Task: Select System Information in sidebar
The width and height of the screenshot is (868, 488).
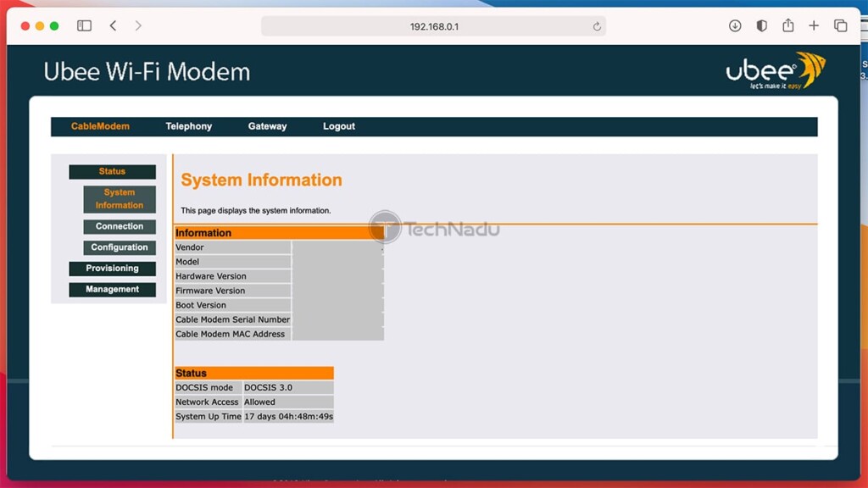Action: [x=120, y=198]
